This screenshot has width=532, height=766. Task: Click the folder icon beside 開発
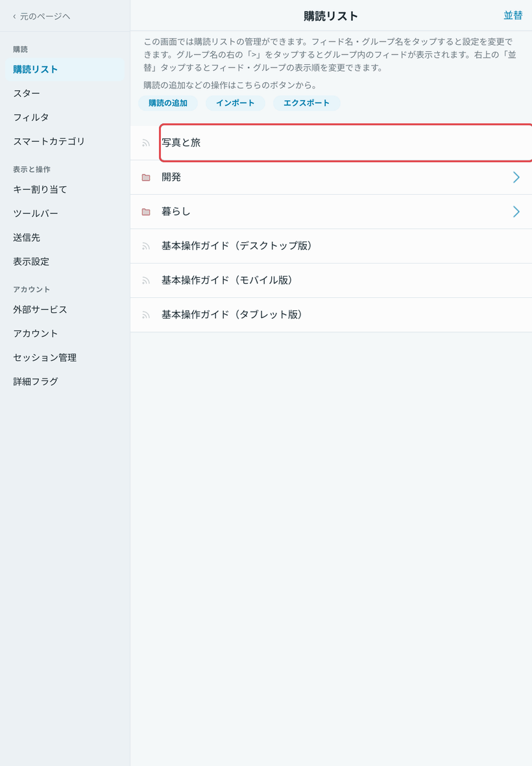(145, 177)
